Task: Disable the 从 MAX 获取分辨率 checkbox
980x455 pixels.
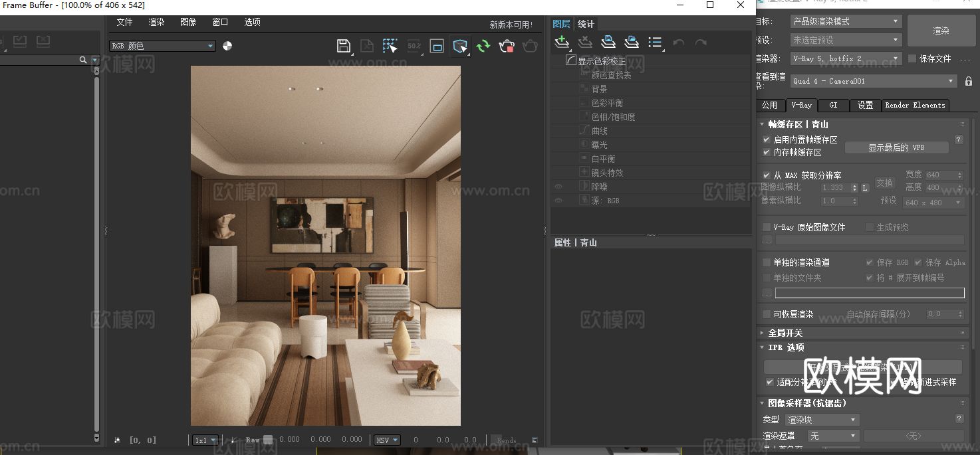Action: (x=766, y=175)
